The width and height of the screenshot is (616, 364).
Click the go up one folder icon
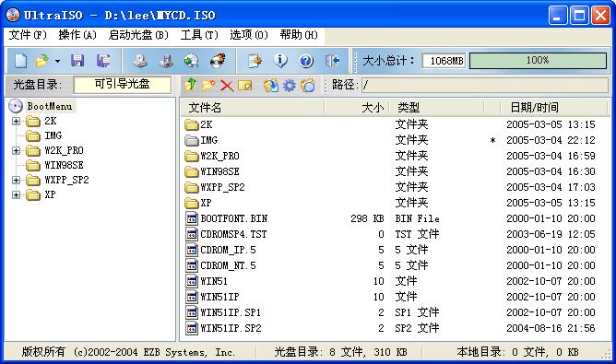(x=191, y=85)
